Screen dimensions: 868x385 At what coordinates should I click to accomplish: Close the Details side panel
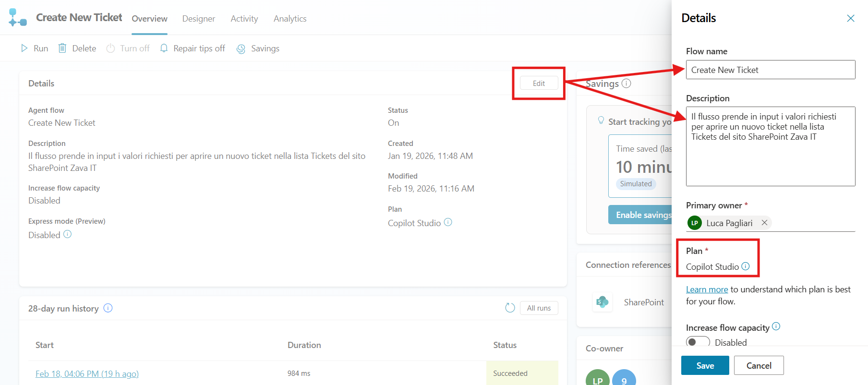[x=850, y=18]
